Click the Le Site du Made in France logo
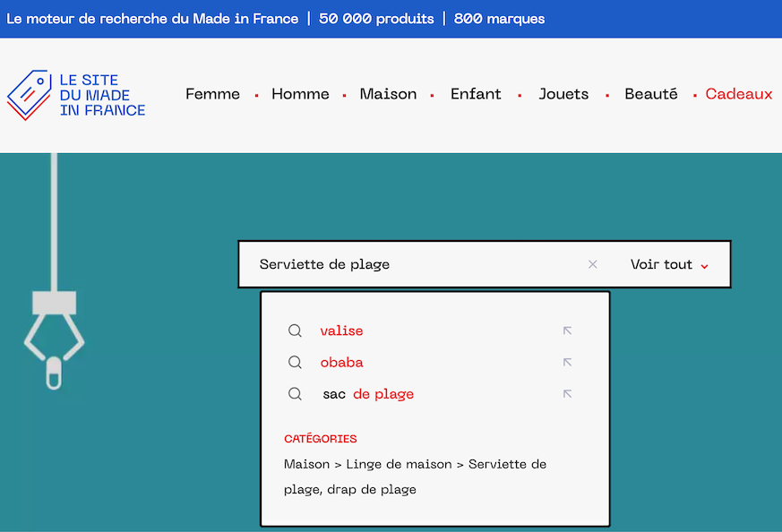The height and width of the screenshot is (532, 782). [76, 95]
